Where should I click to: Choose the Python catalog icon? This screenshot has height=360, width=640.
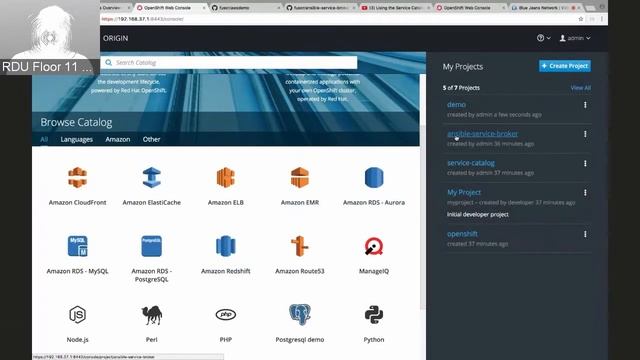coord(374,315)
